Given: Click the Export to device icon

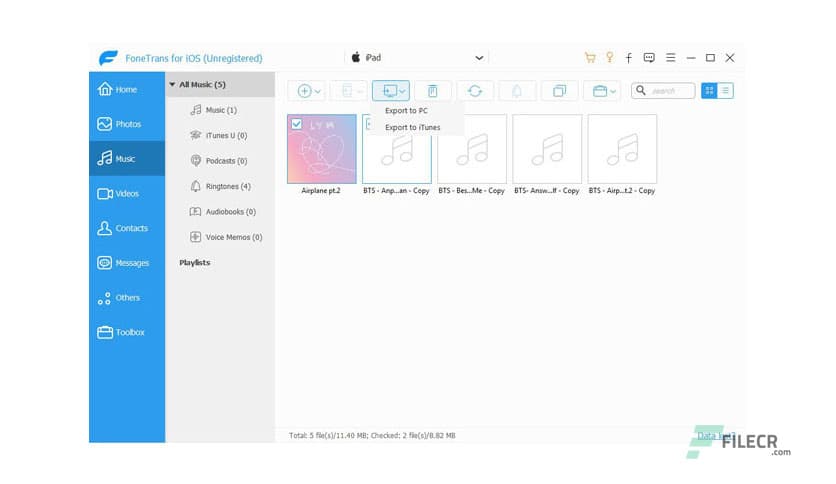Looking at the screenshot, I should tap(347, 91).
